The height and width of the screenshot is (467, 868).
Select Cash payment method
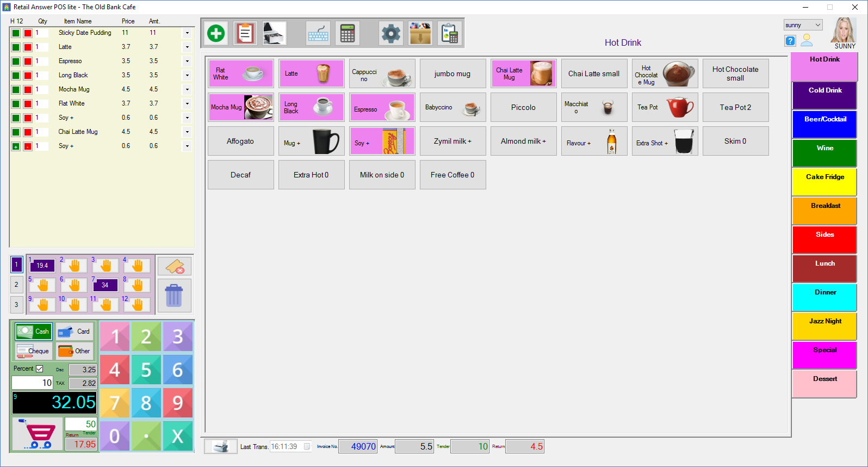34,331
